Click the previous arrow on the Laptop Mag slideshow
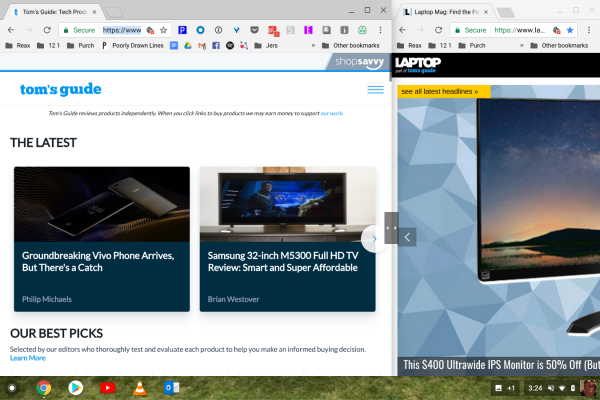600x400 pixels. click(407, 237)
